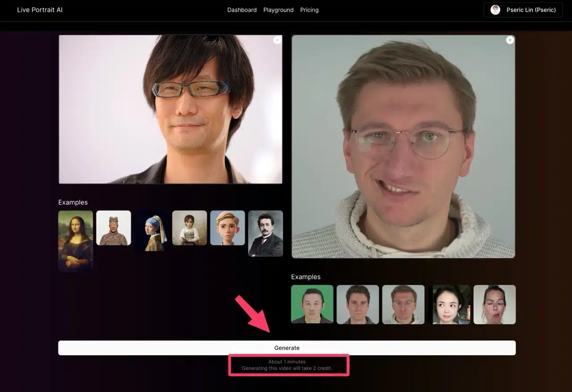Open the Playground page

[278, 10]
